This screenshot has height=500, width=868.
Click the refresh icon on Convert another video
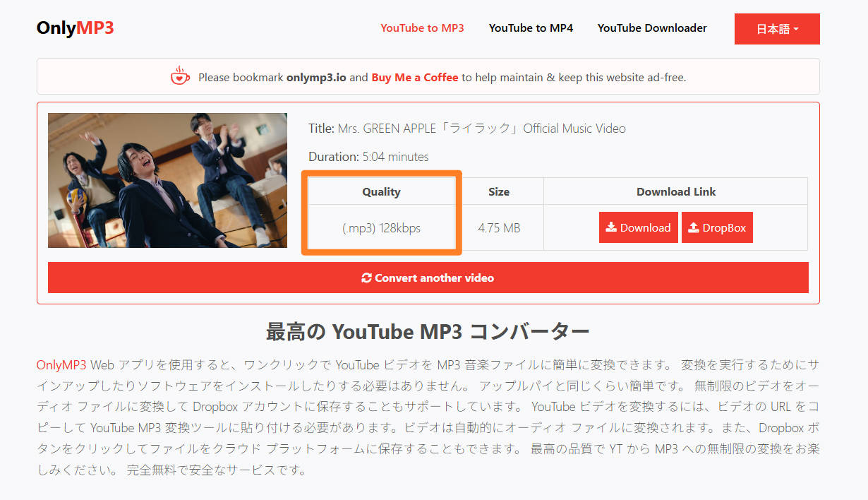click(366, 278)
